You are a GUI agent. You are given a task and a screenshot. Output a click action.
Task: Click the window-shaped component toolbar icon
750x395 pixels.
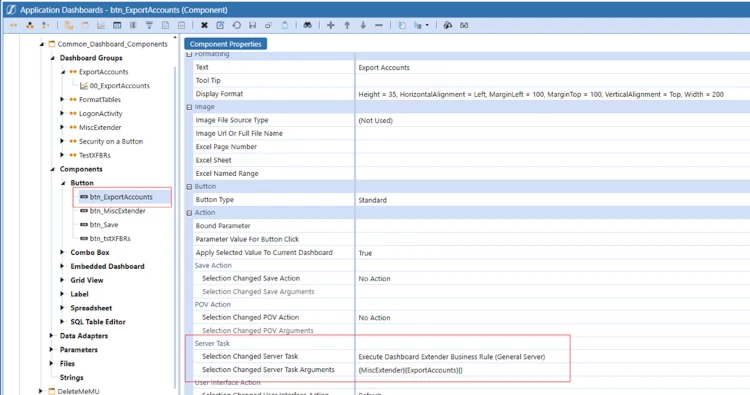click(117, 25)
